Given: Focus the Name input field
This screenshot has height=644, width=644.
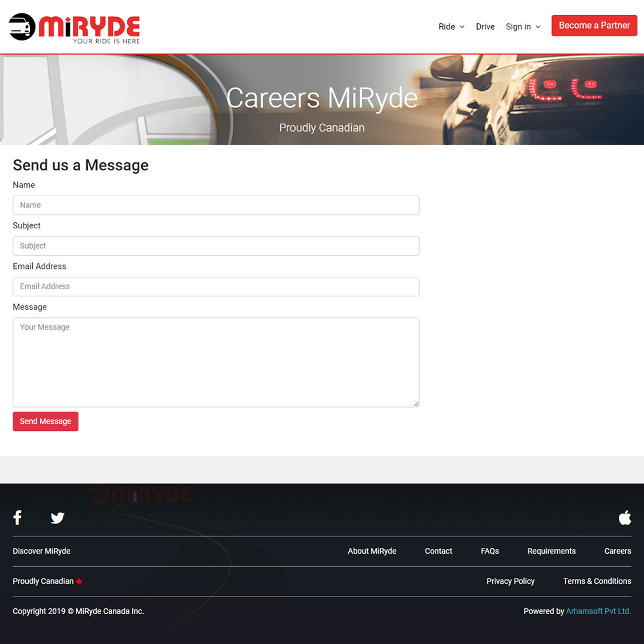Looking at the screenshot, I should coord(216,205).
